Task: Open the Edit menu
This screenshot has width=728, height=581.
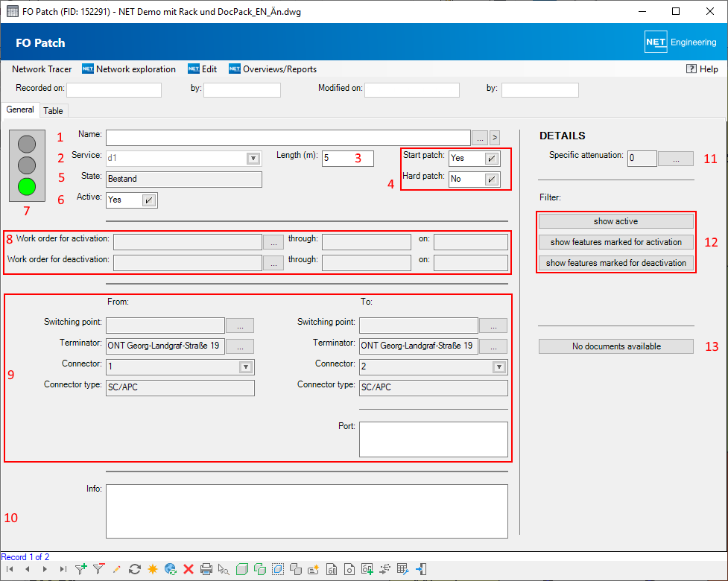Action: [203, 69]
